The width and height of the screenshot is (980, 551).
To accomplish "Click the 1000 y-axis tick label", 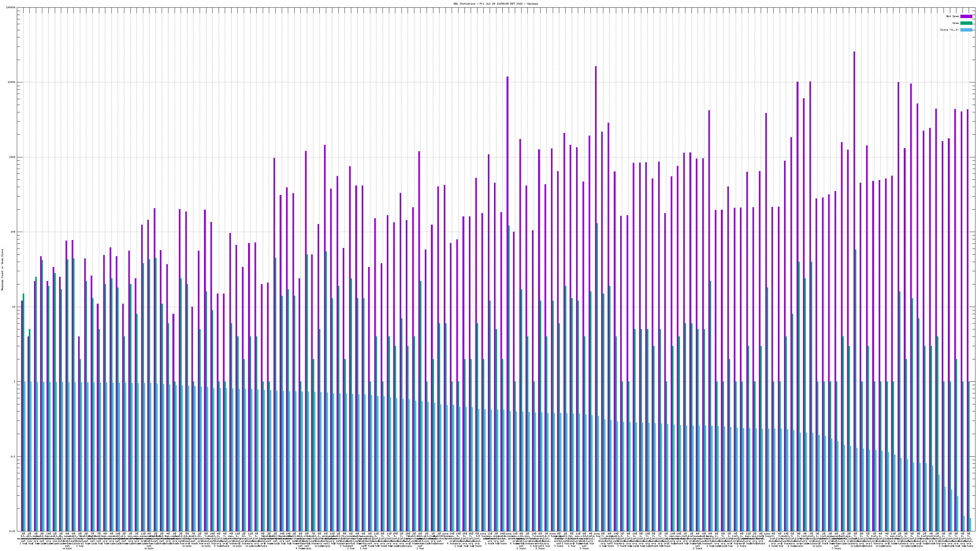I will pos(13,157).
